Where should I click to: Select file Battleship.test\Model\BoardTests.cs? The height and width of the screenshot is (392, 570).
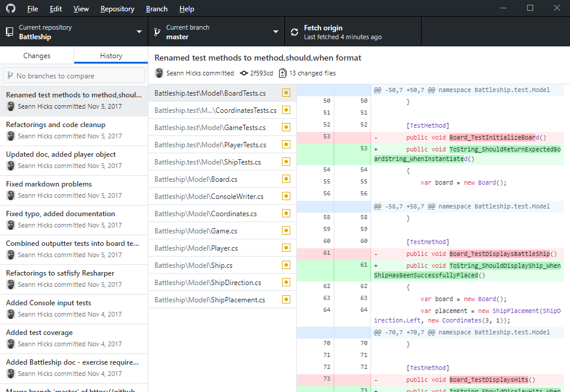222,93
